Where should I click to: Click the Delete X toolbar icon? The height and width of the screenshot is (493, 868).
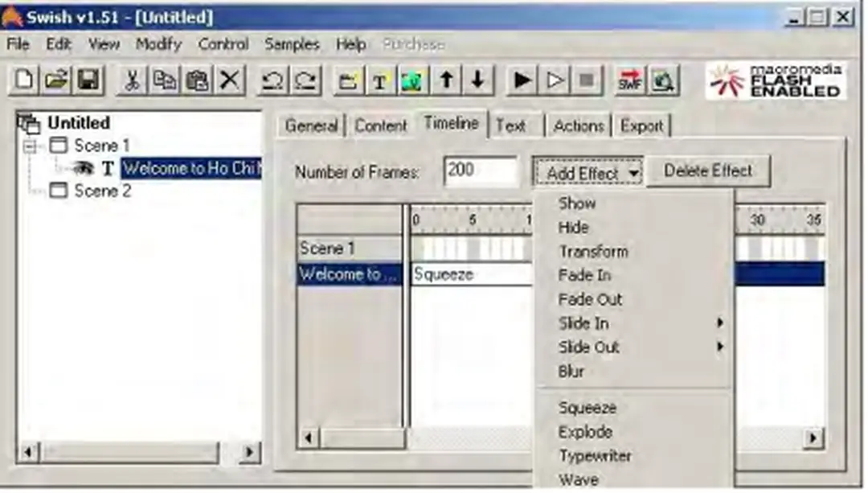click(x=230, y=80)
